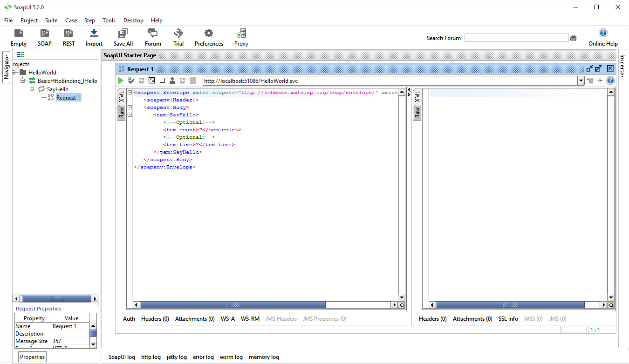Open request Attachments (0) tab

tap(195, 319)
